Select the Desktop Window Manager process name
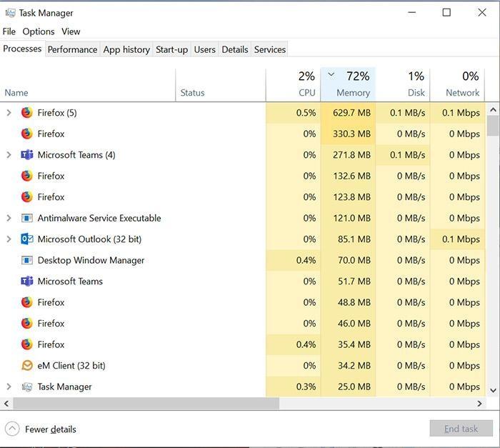 (91, 260)
